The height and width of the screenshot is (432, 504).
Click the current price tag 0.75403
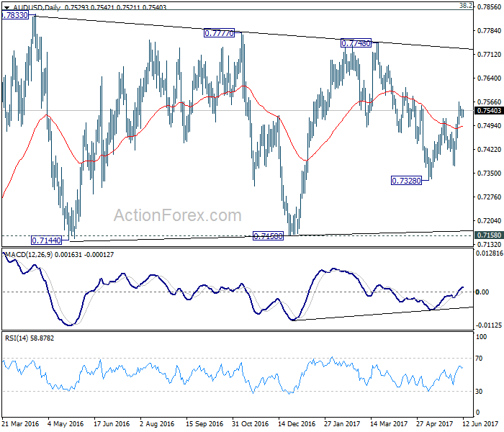(489, 111)
